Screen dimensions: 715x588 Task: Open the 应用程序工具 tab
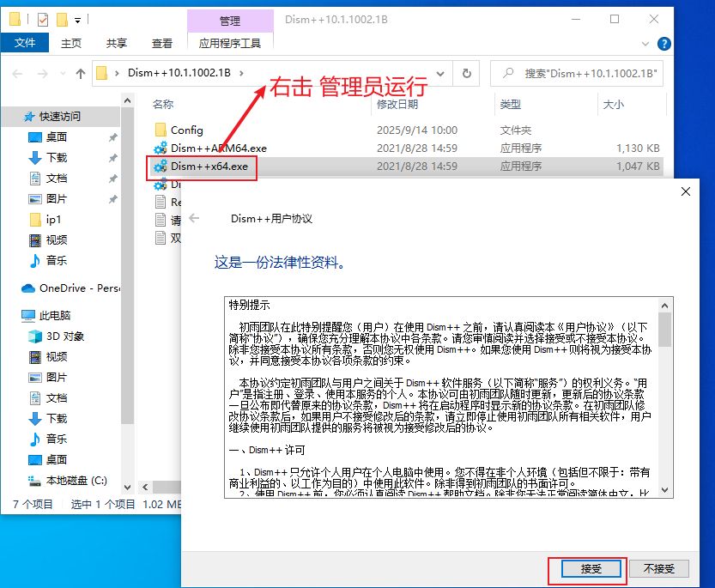tap(230, 43)
